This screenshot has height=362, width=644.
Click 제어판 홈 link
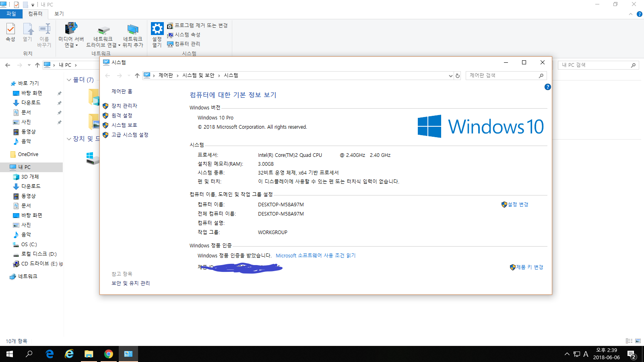(122, 92)
